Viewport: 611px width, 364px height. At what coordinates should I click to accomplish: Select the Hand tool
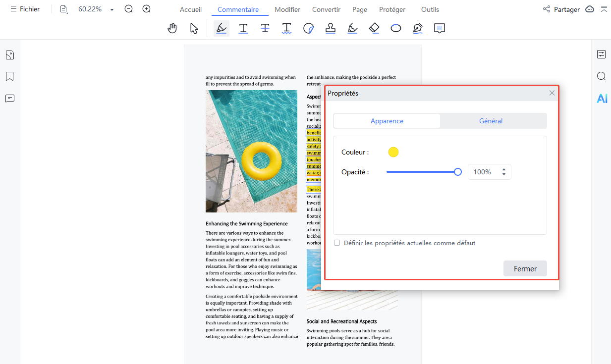(172, 29)
